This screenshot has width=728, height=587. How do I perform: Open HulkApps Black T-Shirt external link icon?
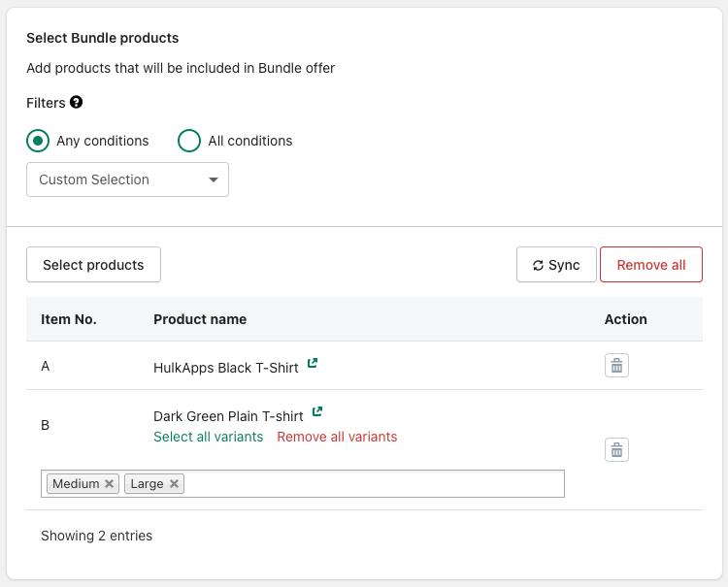click(313, 364)
